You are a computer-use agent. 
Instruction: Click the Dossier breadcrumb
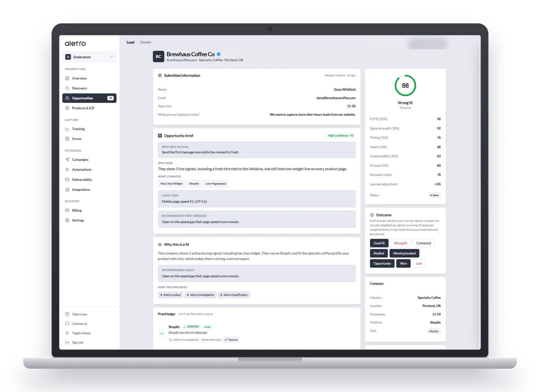coord(146,42)
